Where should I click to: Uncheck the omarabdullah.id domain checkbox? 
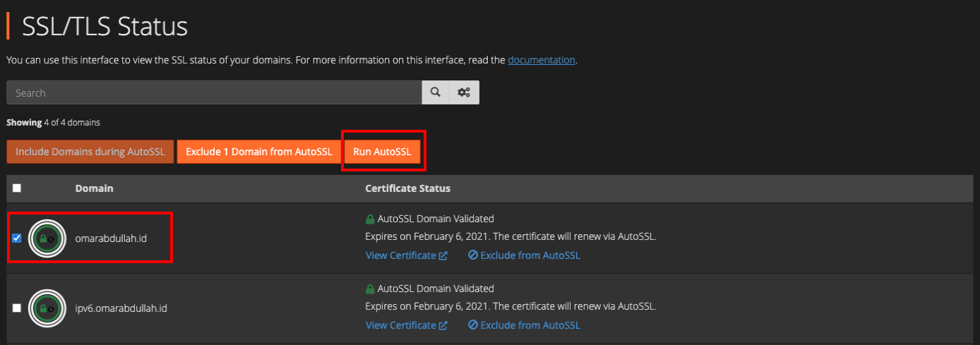[17, 238]
